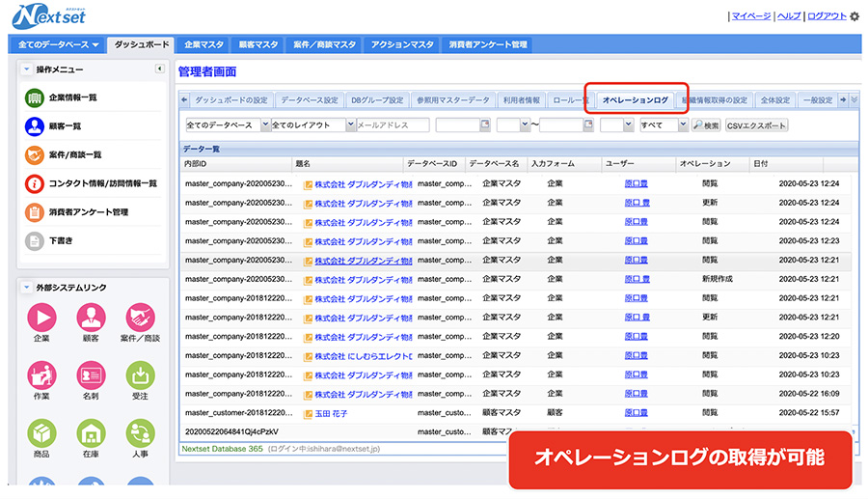The height and width of the screenshot is (499, 868).
Task: Switch to the 企業マスタ tab
Action: click(203, 44)
